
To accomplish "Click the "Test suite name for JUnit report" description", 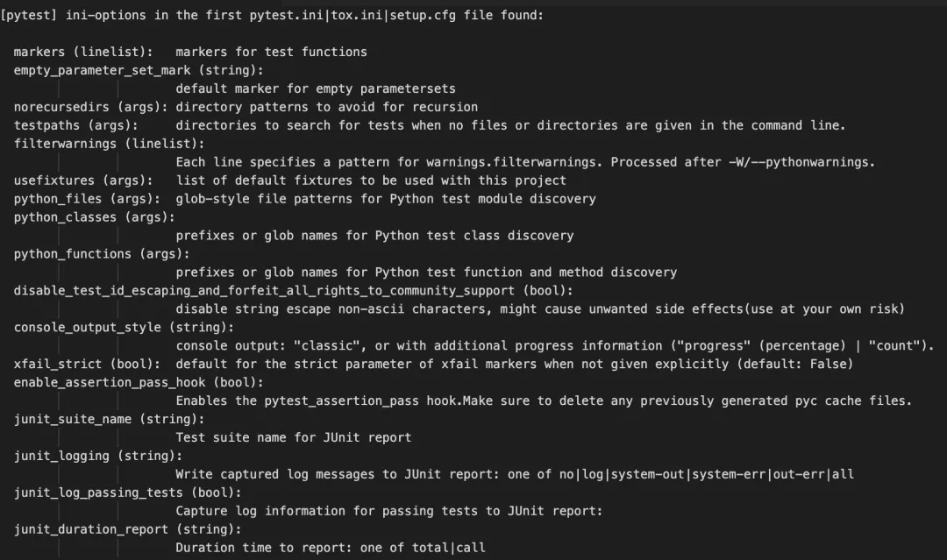I will pos(293,437).
